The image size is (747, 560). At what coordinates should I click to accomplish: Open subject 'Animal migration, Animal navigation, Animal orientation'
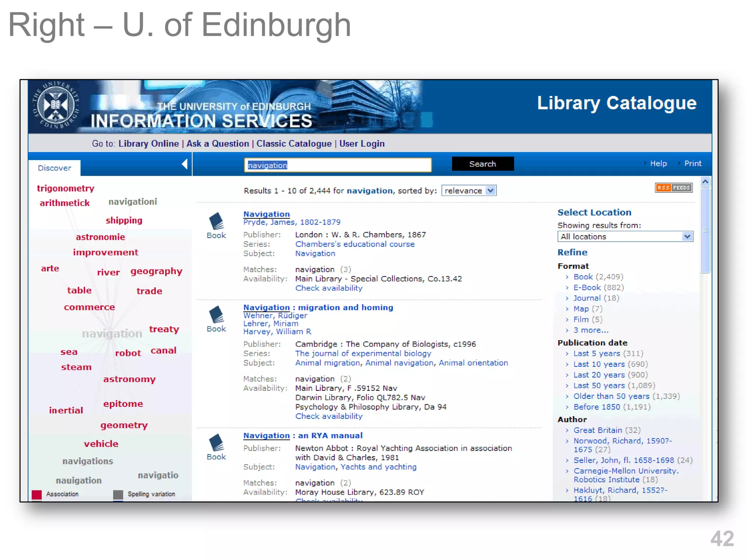(x=402, y=363)
